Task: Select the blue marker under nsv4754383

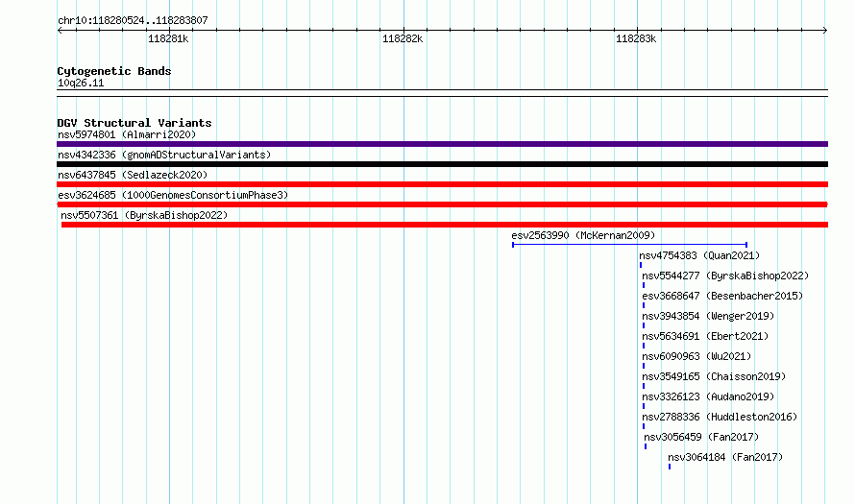Action: click(641, 265)
